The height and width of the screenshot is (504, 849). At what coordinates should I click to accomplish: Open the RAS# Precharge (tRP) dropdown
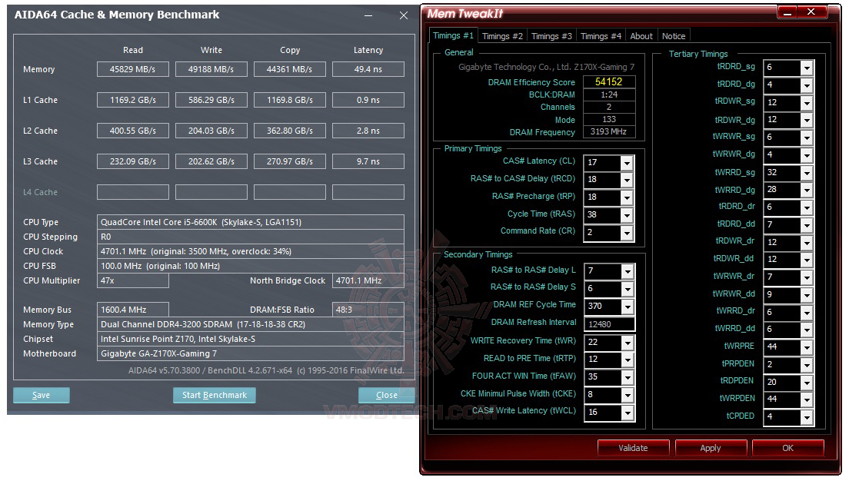pos(627,198)
